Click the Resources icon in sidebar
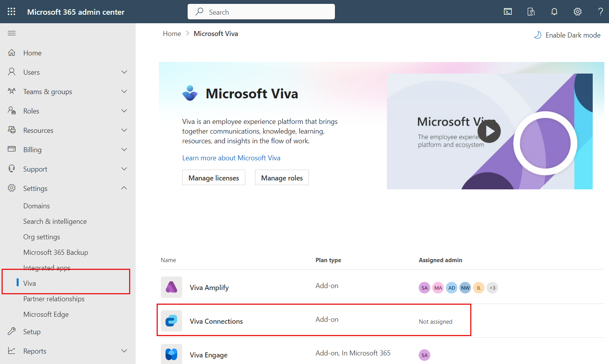 [x=12, y=130]
